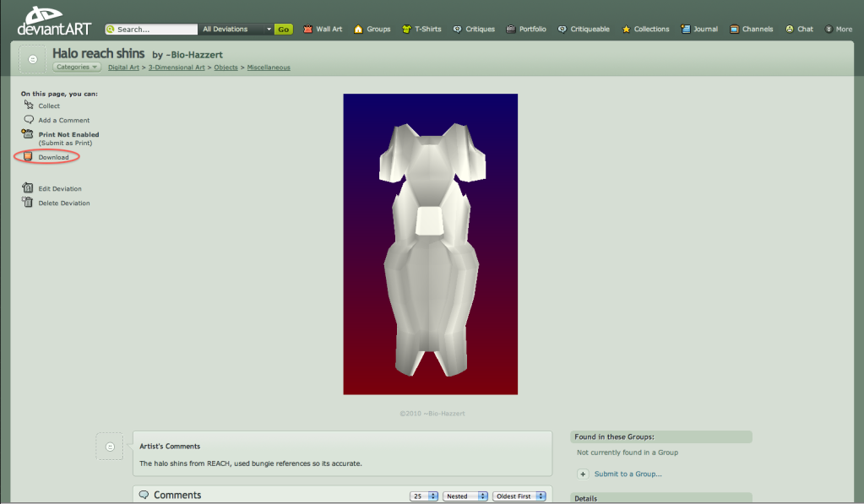The image size is (864, 504).
Task: Open the Nested comment view dropdown
Action: [x=465, y=496]
